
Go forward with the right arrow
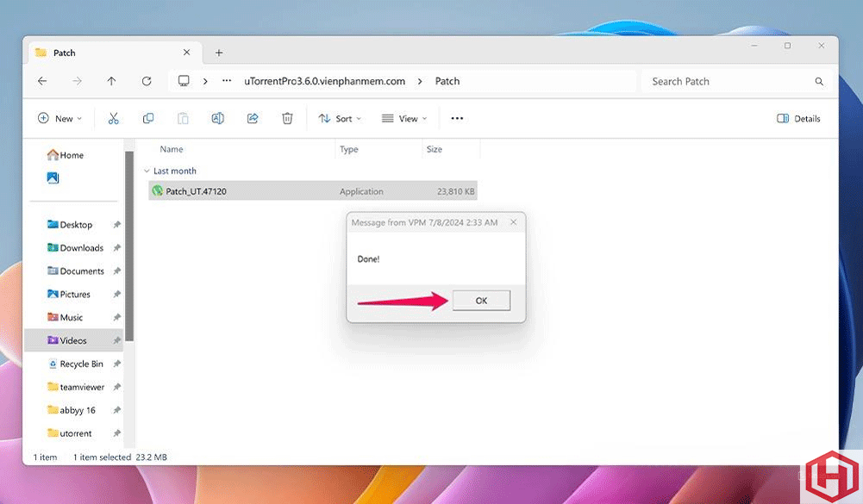pyautogui.click(x=77, y=82)
